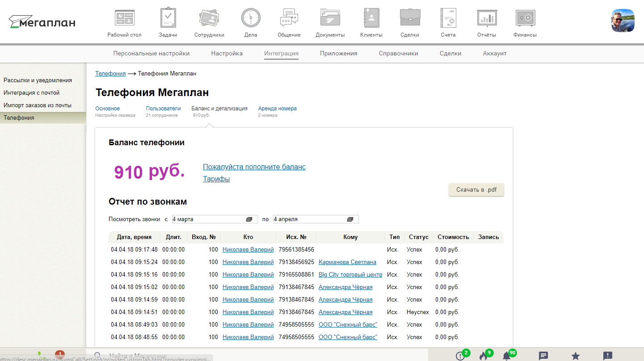
Task: Select Импорт заказов из почты in sidebar
Action: coord(38,105)
